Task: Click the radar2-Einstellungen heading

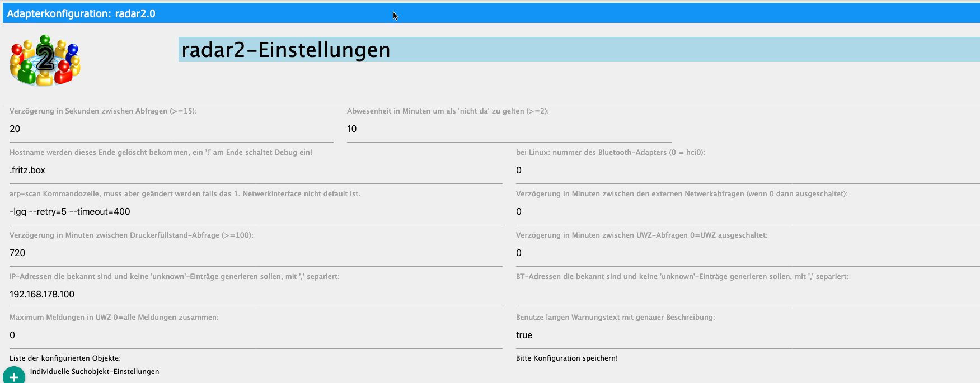Action: (x=286, y=50)
